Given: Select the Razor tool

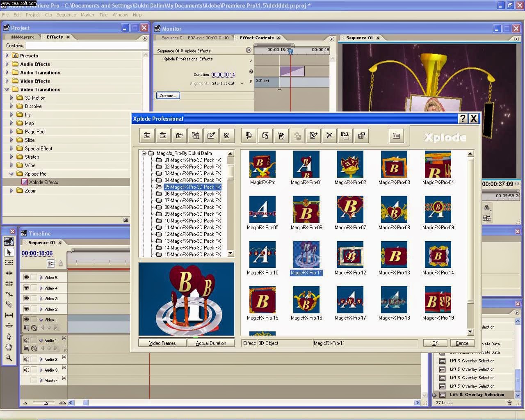Looking at the screenshot, I should pos(9,304).
